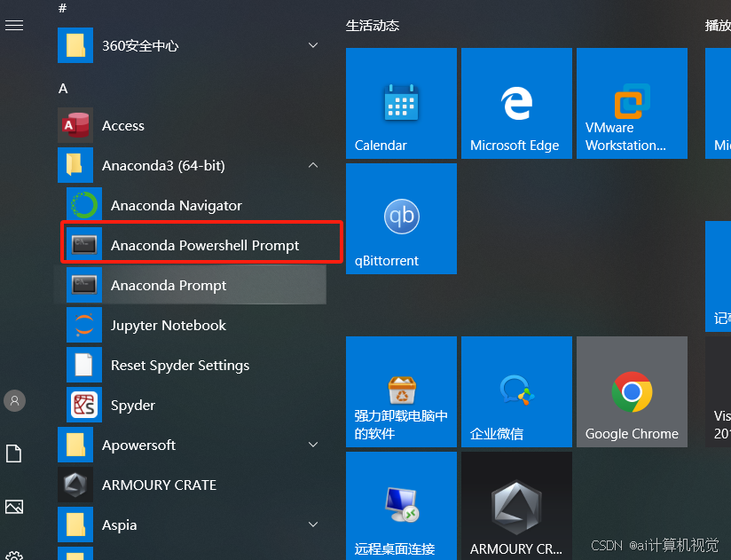Image resolution: width=731 pixels, height=560 pixels.
Task: Expand the 360安全中心 folder chevron
Action: pos(313,45)
